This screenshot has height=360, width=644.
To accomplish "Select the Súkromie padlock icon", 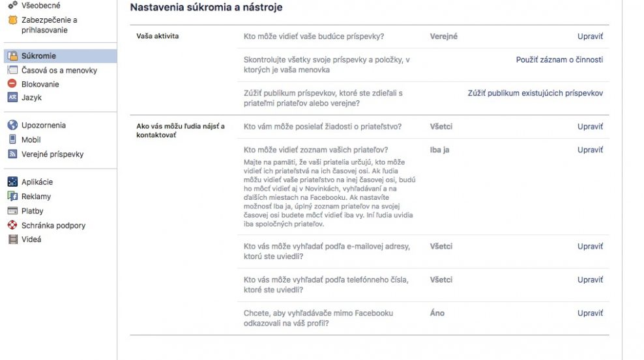I will click(x=13, y=56).
